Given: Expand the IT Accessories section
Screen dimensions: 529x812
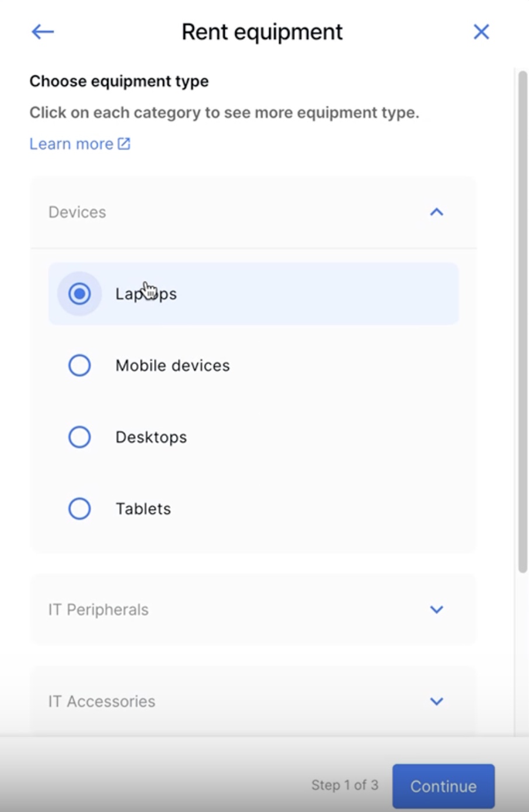Looking at the screenshot, I should 253,701.
